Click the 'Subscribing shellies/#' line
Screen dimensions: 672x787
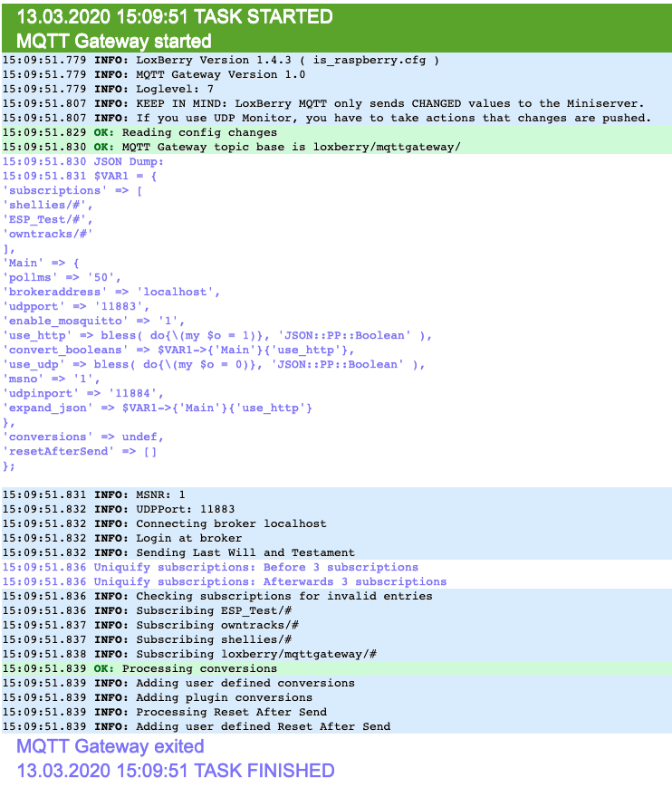(337, 640)
